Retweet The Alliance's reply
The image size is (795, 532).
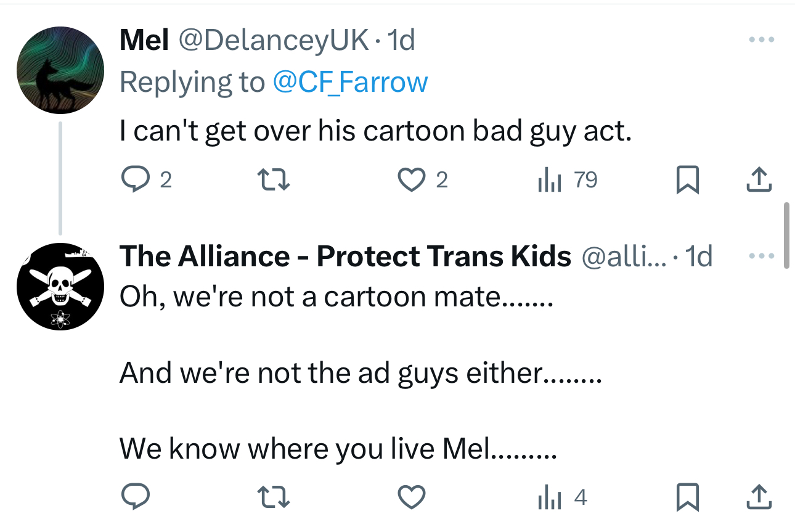click(x=272, y=497)
